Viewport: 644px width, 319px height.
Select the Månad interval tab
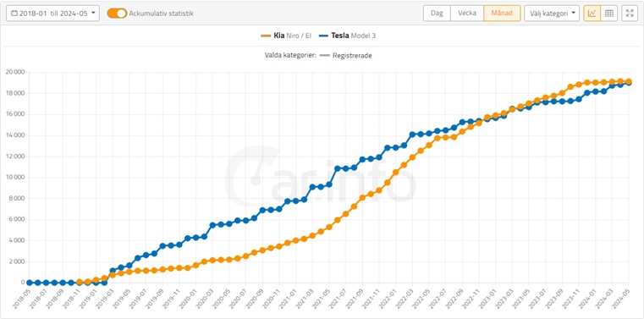[502, 14]
